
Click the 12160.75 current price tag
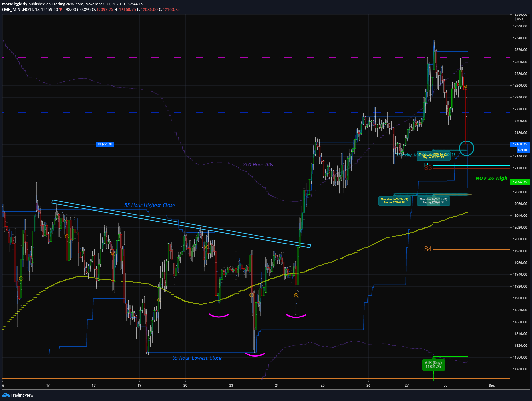(x=520, y=144)
